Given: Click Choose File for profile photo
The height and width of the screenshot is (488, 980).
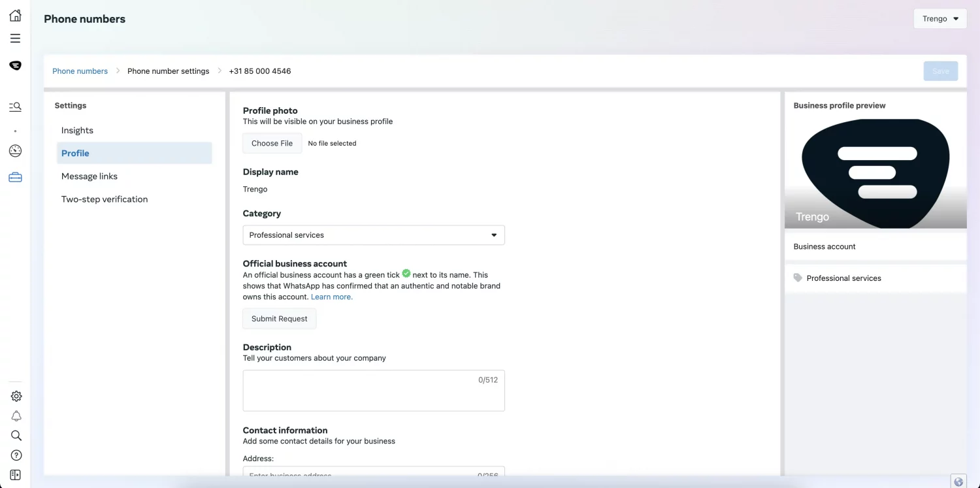Looking at the screenshot, I should click(272, 143).
